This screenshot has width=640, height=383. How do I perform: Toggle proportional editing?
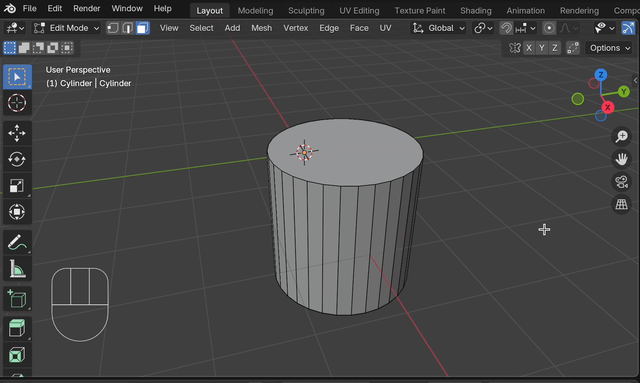click(x=549, y=28)
